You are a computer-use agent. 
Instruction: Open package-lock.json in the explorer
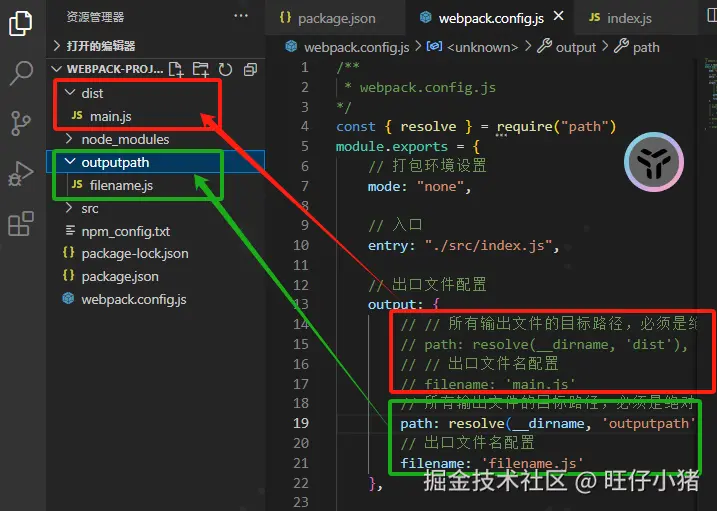point(155,254)
